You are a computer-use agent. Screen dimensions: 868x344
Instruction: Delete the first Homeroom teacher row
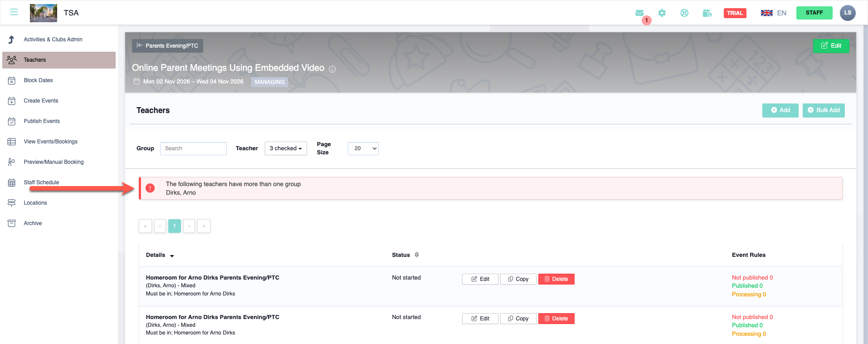pos(556,279)
